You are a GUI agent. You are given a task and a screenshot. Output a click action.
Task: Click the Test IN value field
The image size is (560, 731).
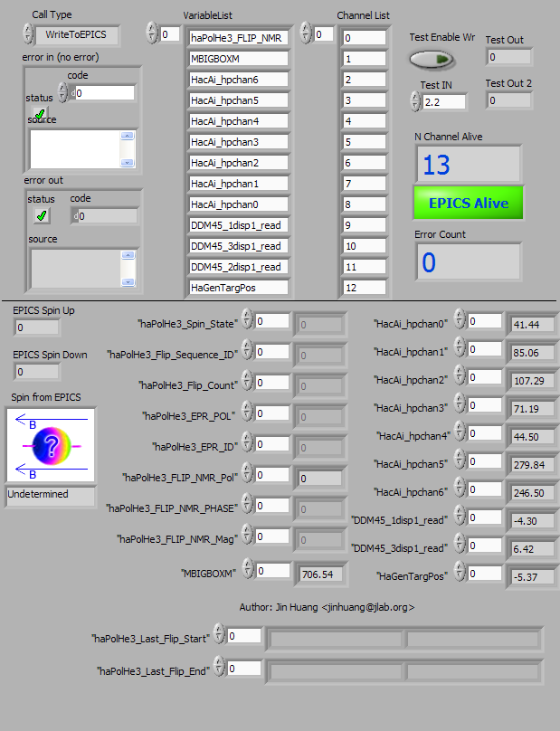point(444,102)
